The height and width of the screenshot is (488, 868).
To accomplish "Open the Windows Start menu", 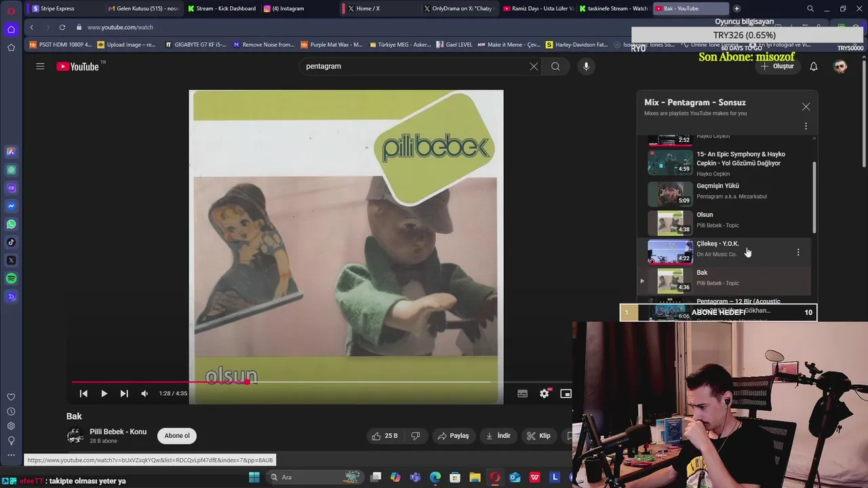I will coord(254,477).
